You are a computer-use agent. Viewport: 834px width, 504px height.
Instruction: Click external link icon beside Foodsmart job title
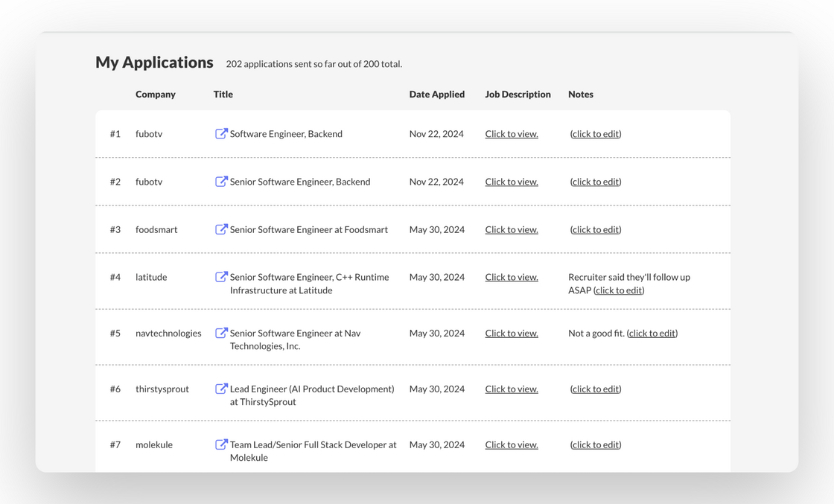click(x=221, y=229)
